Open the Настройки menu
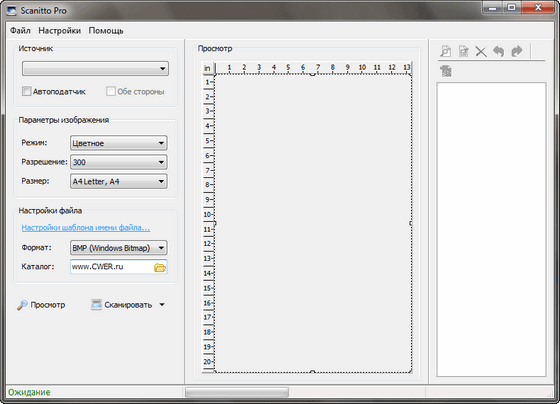This screenshot has width=560, height=404. (x=60, y=31)
